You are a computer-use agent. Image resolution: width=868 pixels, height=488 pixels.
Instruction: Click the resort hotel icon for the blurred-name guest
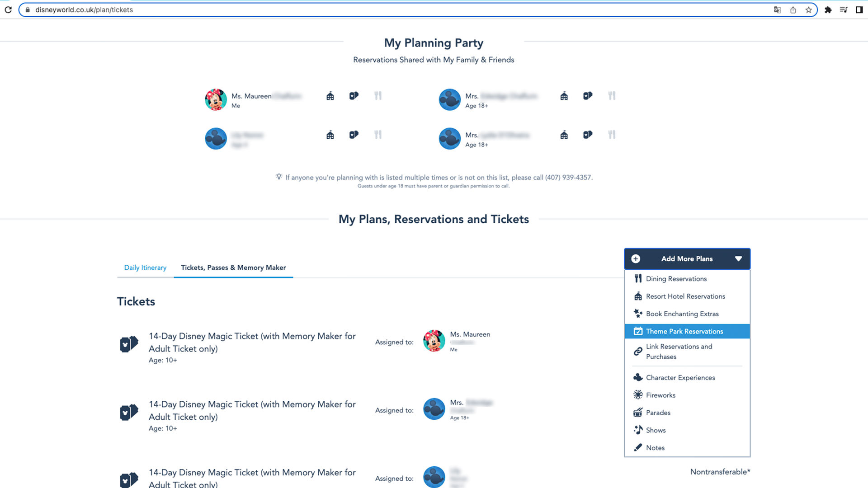tap(330, 135)
